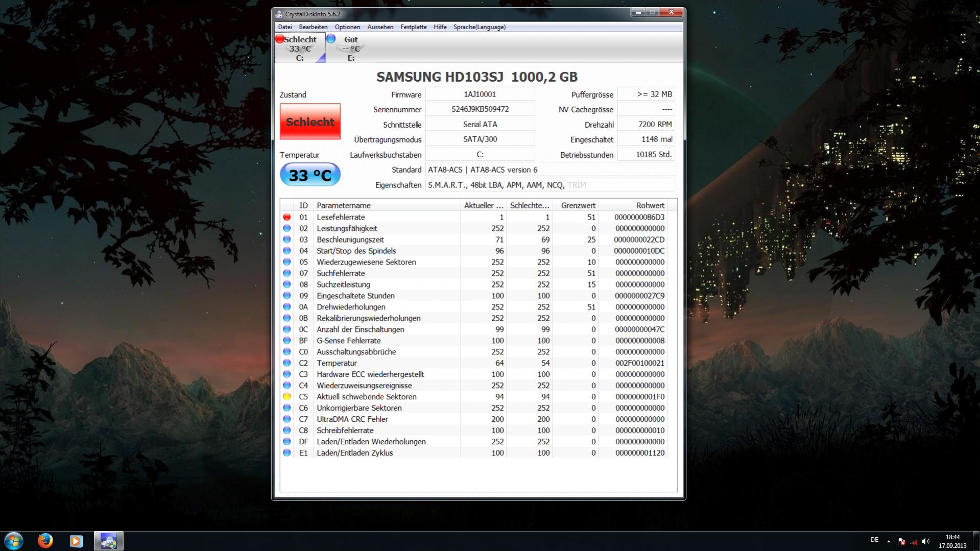Screen dimensions: 980x551
Task: Click the status dot for Ausschaltungsabbrüche
Action: click(287, 352)
